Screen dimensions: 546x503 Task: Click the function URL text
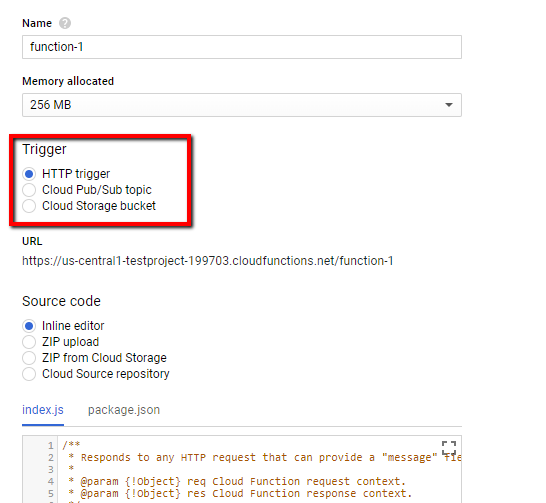(x=208, y=261)
